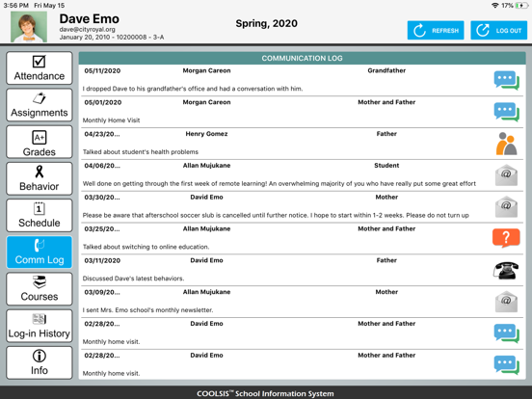This screenshot has height=399, width=532.
Task: Click the Dave Emo name heading
Action: tap(90, 18)
